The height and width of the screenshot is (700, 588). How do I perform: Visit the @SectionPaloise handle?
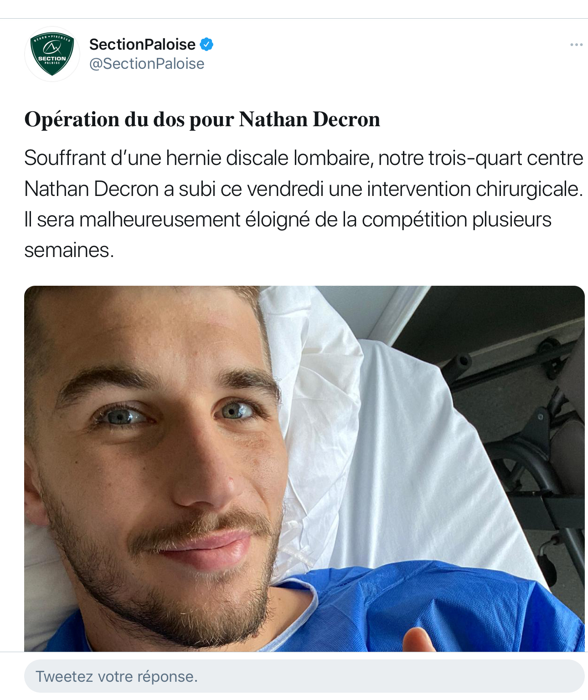point(147,64)
